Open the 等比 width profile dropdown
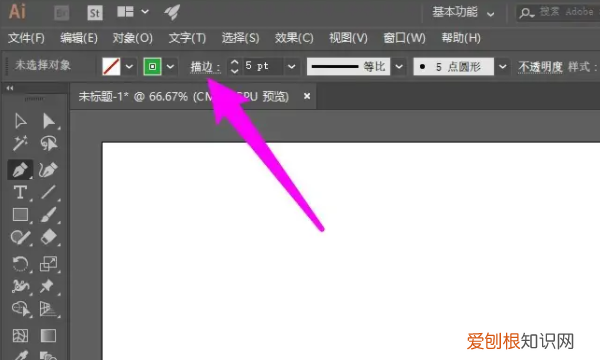 pos(399,67)
